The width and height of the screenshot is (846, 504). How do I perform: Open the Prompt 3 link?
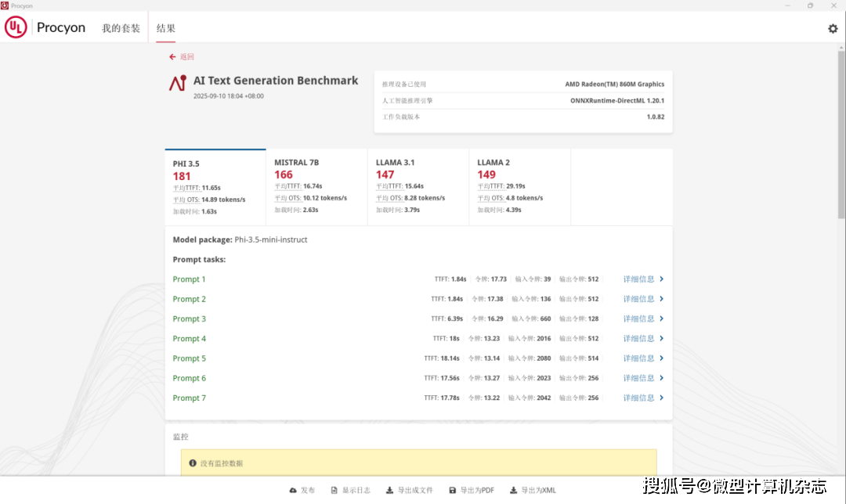coord(190,319)
